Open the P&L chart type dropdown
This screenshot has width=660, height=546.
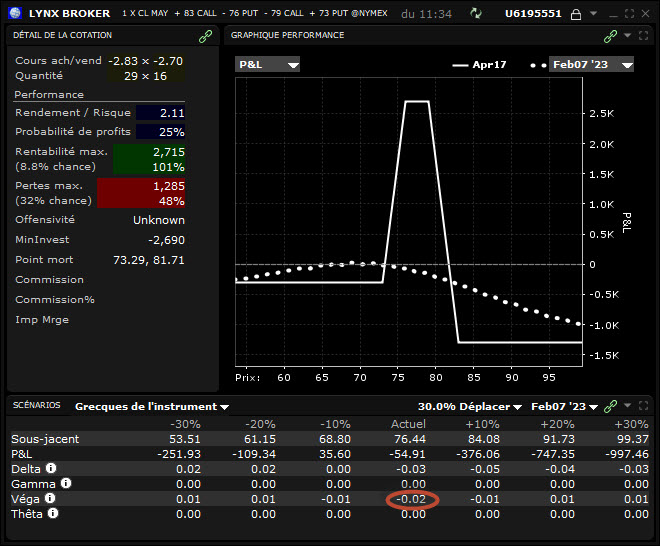coord(267,64)
